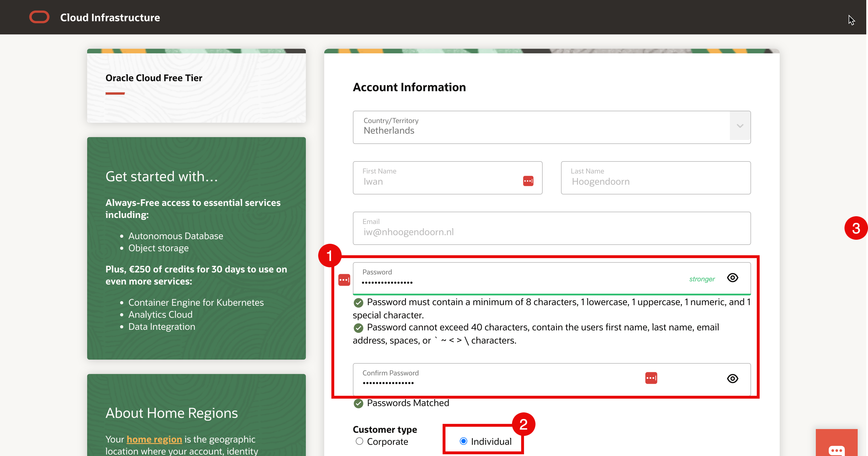Click into the Email field
Screen dimensions: 868x456
point(551,231)
